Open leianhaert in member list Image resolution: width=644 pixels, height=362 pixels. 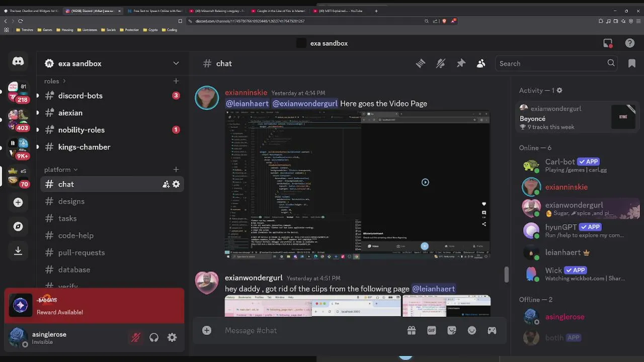576,252
